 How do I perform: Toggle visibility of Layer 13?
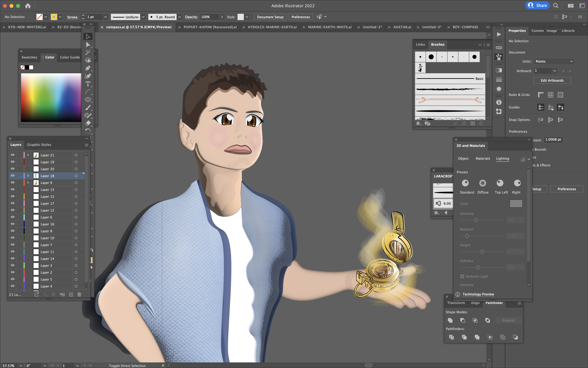click(x=12, y=189)
